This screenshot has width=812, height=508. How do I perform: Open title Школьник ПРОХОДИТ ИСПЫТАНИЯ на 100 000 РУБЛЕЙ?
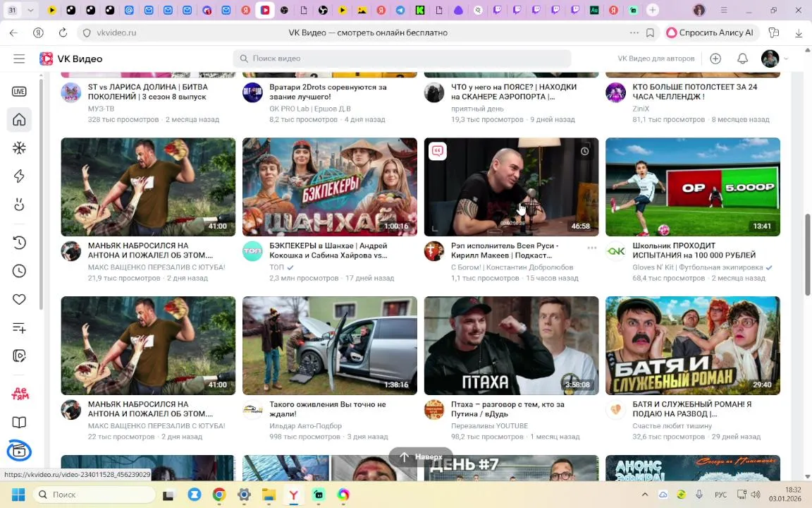click(x=694, y=250)
